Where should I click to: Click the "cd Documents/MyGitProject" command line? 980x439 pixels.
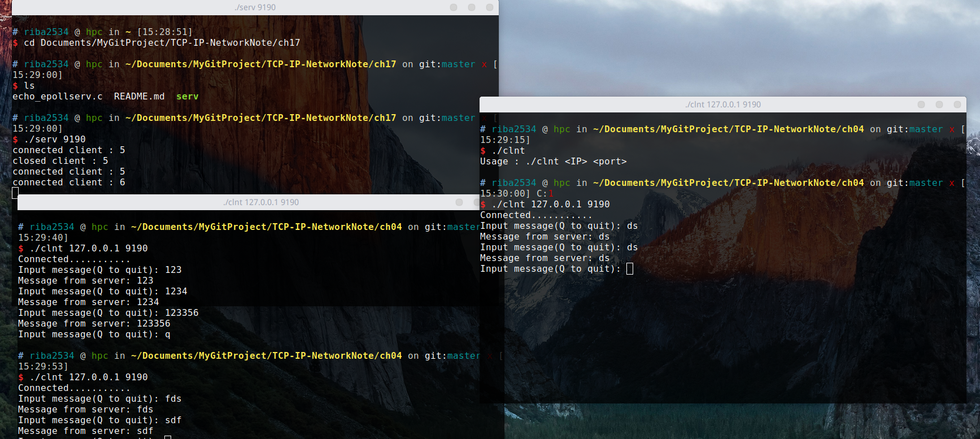[x=162, y=43]
